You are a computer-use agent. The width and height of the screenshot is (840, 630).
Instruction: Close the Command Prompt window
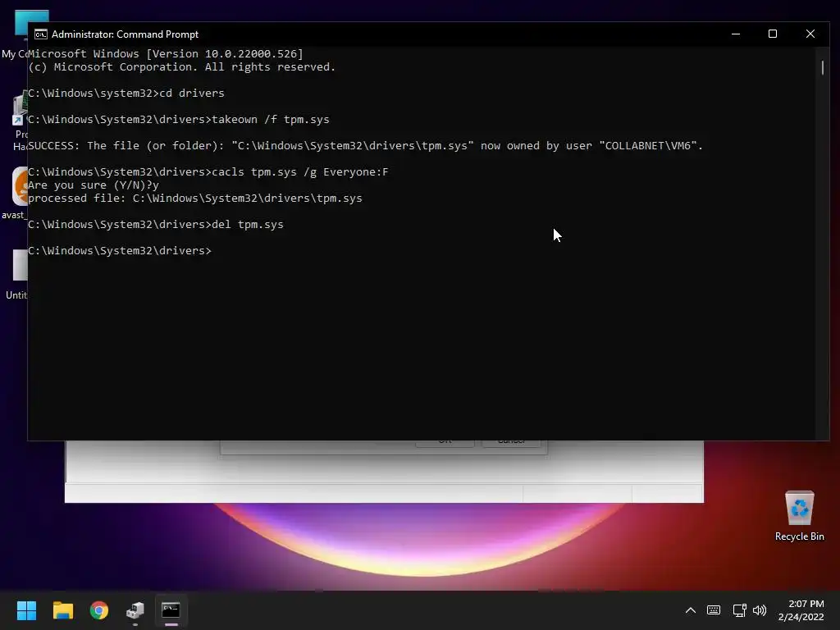(810, 34)
